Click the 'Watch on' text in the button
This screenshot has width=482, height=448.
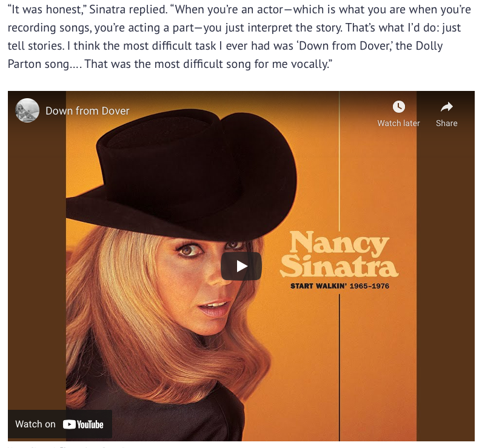click(35, 424)
